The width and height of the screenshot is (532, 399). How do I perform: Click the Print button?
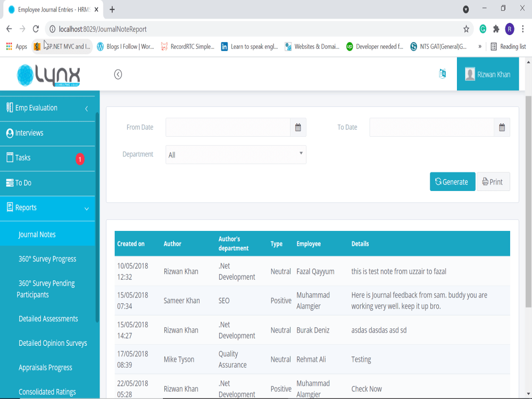click(x=493, y=182)
